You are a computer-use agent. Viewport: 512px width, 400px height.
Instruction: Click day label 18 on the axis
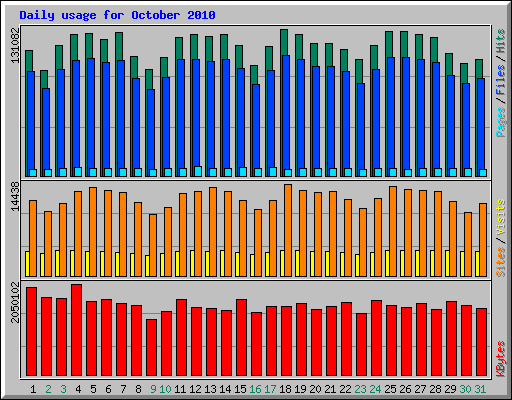285,389
